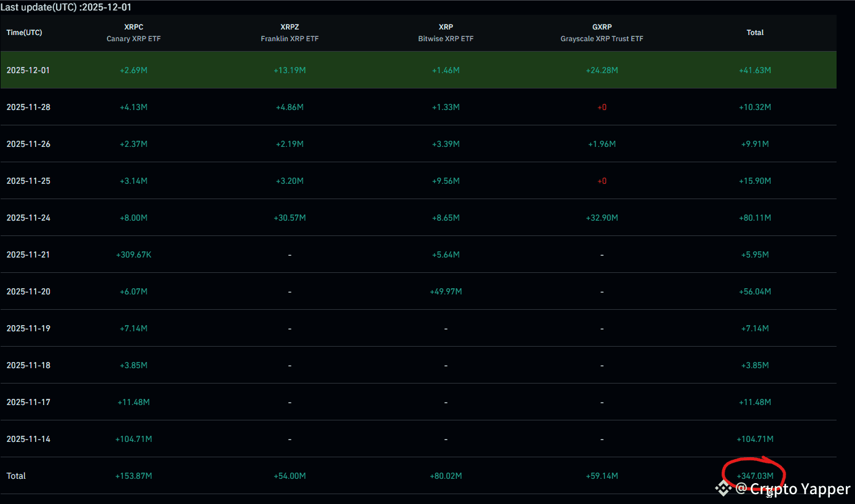The width and height of the screenshot is (855, 504).
Task: Click the Bitwise XRP ETF column header
Action: [446, 33]
